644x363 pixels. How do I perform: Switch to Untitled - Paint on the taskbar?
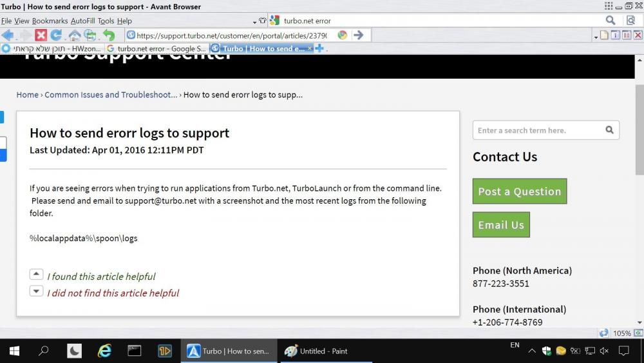[x=326, y=351]
